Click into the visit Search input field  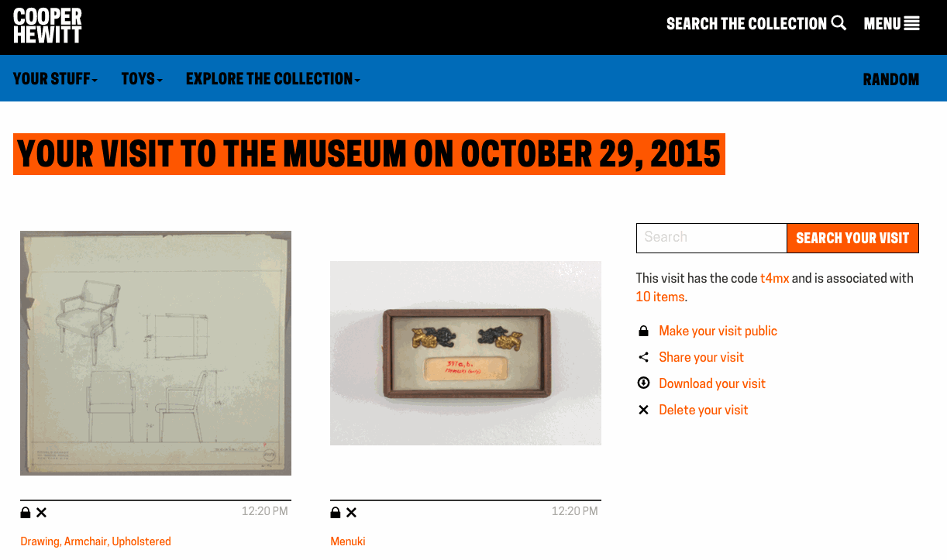point(711,238)
